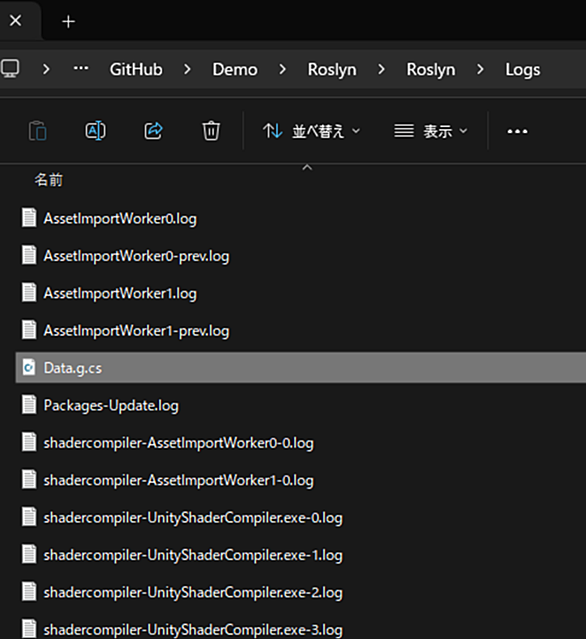Image resolution: width=586 pixels, height=639 pixels.
Task: Open the 並べ替え sort dropdown
Action: click(311, 131)
